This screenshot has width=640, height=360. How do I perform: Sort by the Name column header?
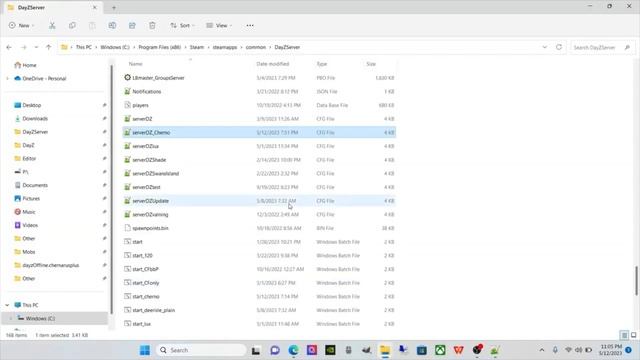[x=136, y=64]
